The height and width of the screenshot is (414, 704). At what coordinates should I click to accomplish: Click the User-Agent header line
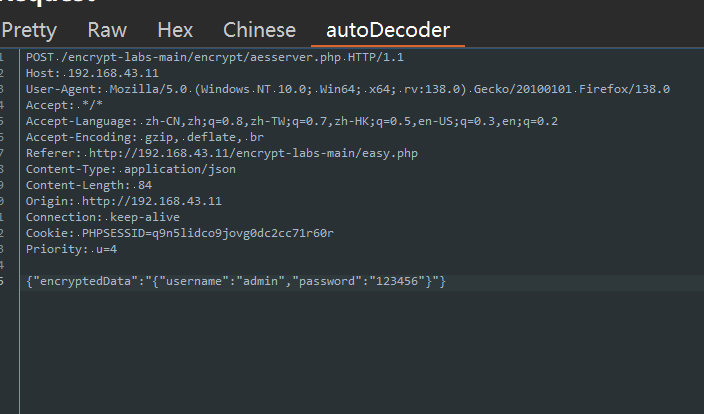[348, 89]
